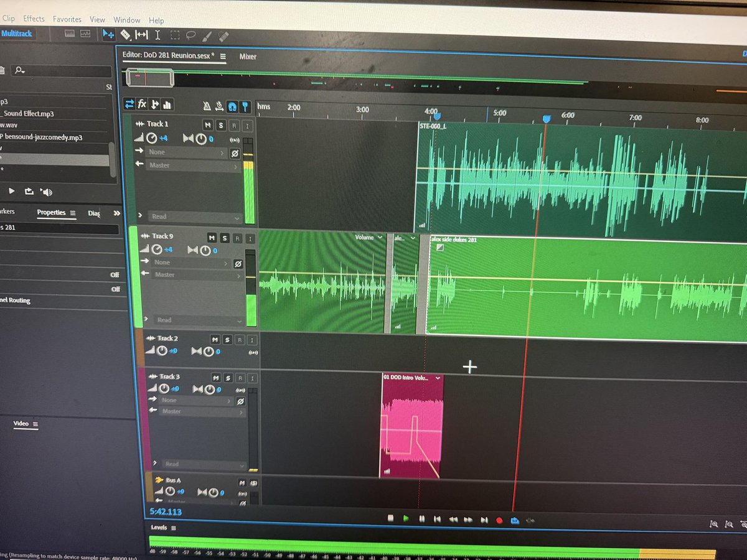Show track Effects (fx) controls
The image size is (747, 560).
(142, 104)
